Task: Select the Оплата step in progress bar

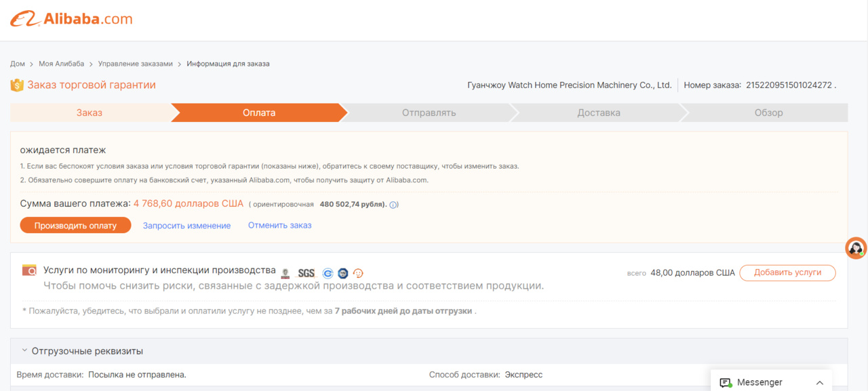Action: point(259,112)
